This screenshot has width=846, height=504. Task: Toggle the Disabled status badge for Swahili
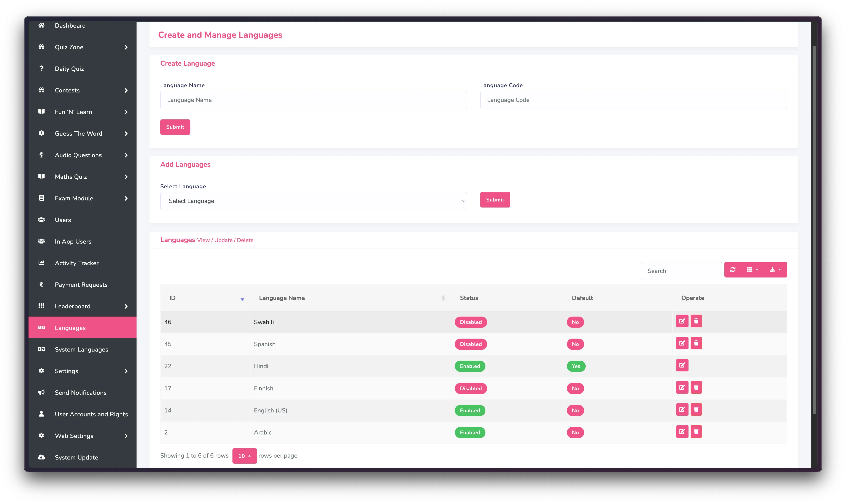[x=471, y=322]
